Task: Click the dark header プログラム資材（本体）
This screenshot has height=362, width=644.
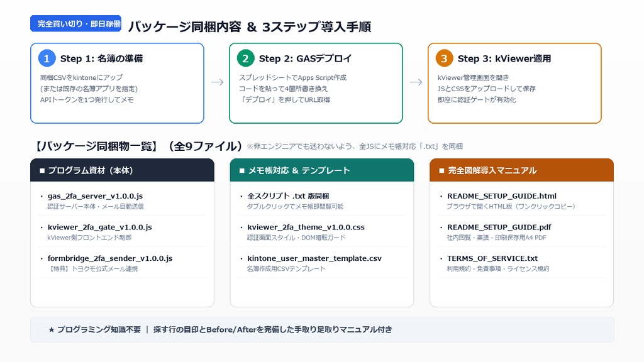Action: coord(123,170)
